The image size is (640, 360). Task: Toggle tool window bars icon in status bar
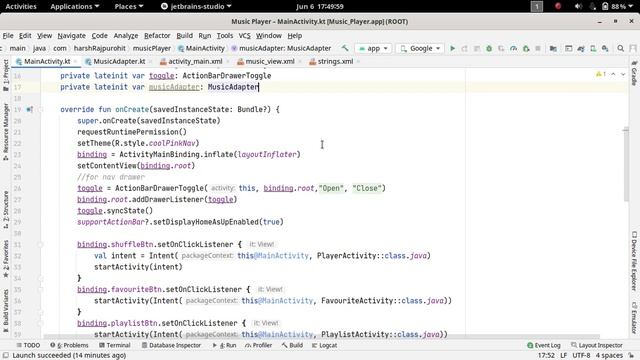6,356
